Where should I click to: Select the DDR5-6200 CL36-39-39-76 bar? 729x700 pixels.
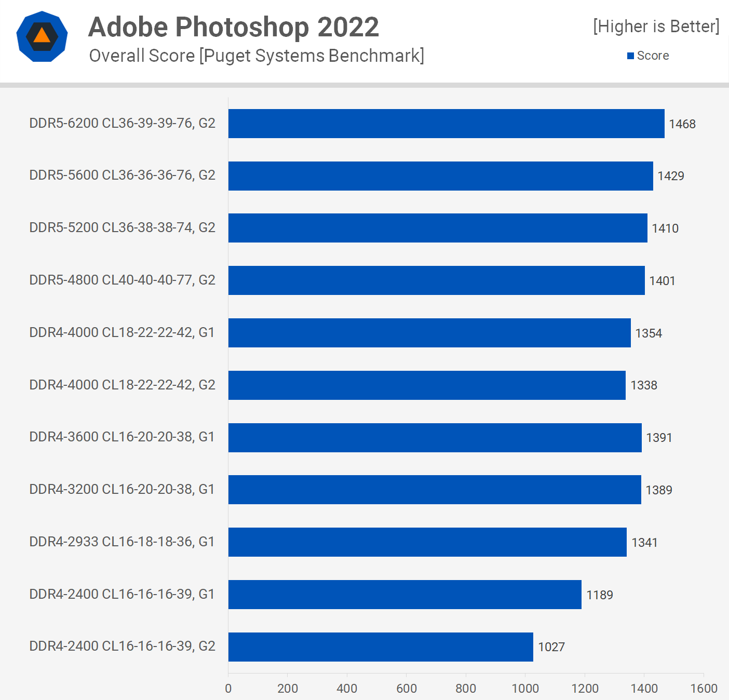pos(446,124)
